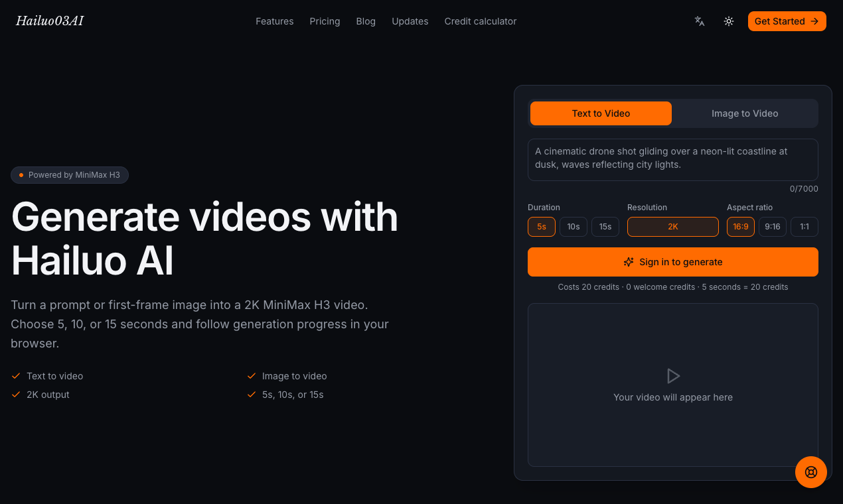Click Sign in to generate
Screen dimensions: 843x504
click(673, 262)
